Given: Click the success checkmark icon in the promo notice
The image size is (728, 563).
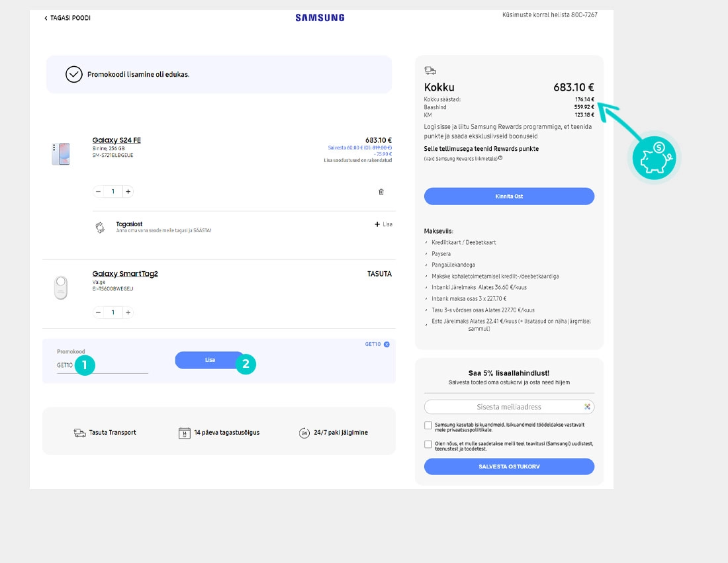Looking at the screenshot, I should click(x=74, y=74).
